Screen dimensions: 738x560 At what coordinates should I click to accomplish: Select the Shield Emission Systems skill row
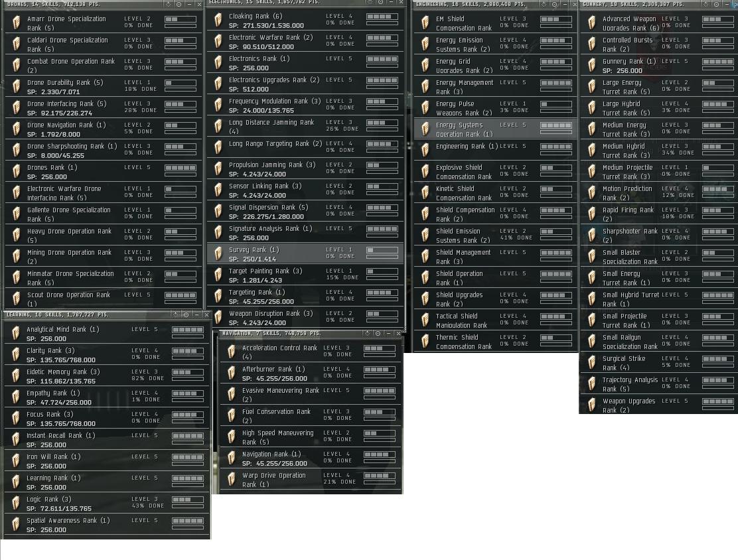495,235
